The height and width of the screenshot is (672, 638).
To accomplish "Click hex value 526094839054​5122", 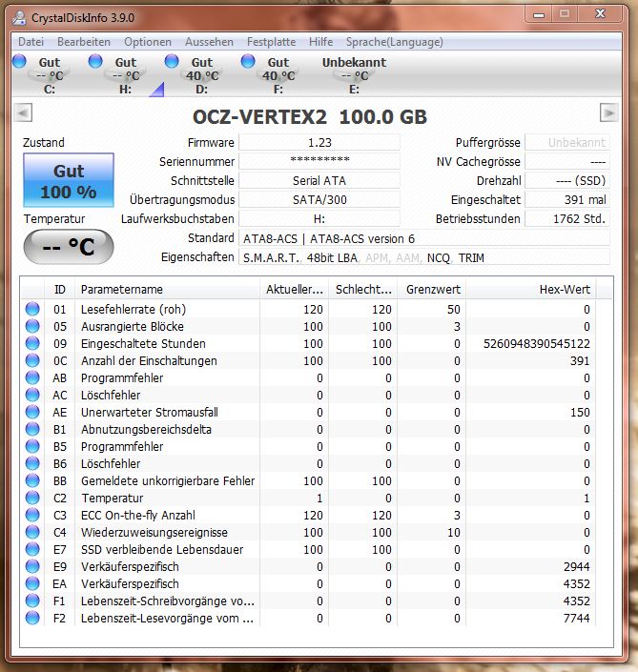I will coord(537,344).
